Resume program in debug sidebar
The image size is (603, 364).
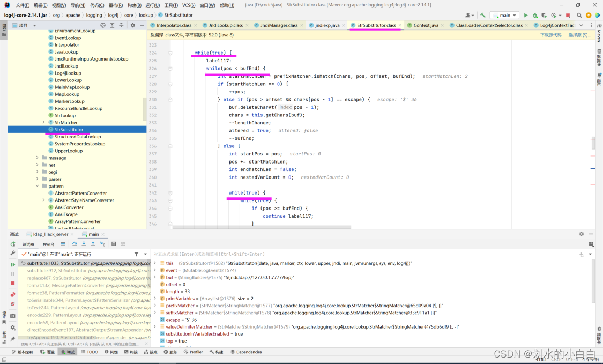pyautogui.click(x=13, y=264)
